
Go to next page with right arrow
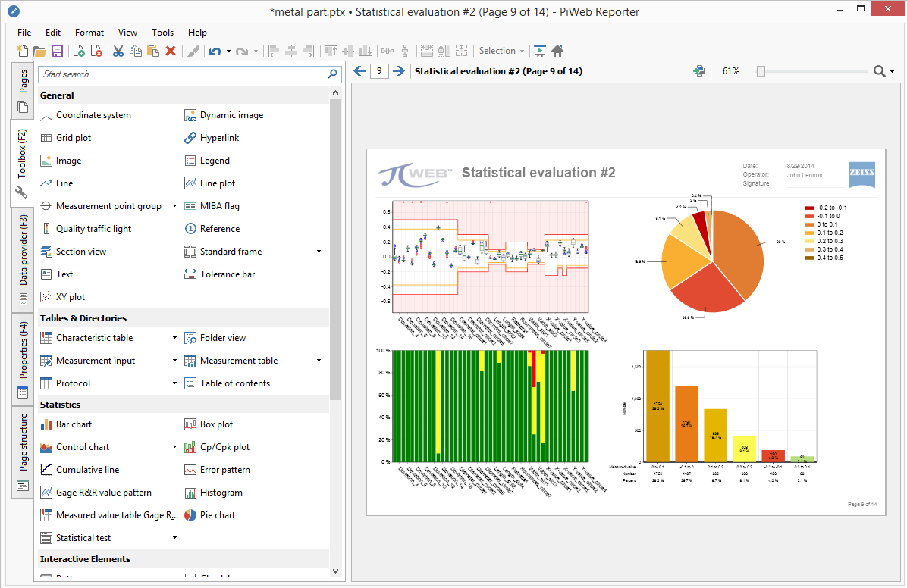click(399, 71)
